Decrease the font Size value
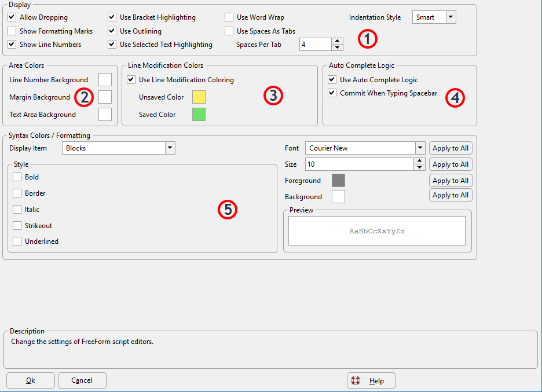542x392 pixels. 419,167
